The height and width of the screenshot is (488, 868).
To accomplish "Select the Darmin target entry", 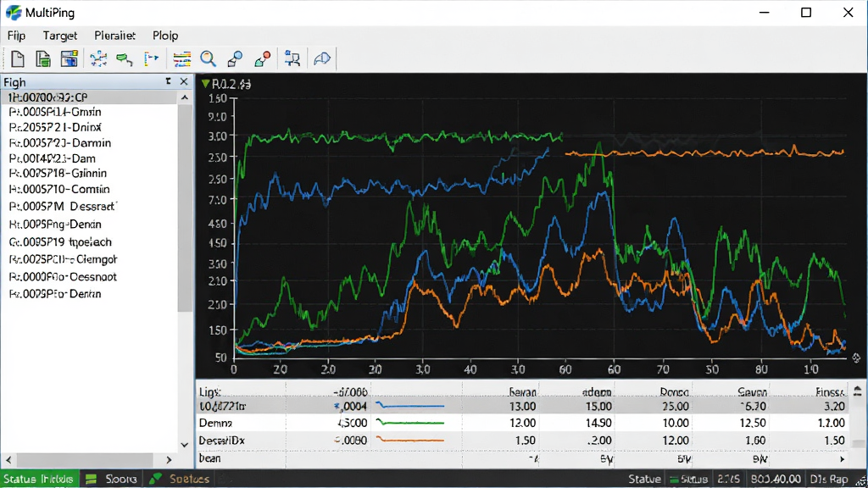I will coord(60,142).
